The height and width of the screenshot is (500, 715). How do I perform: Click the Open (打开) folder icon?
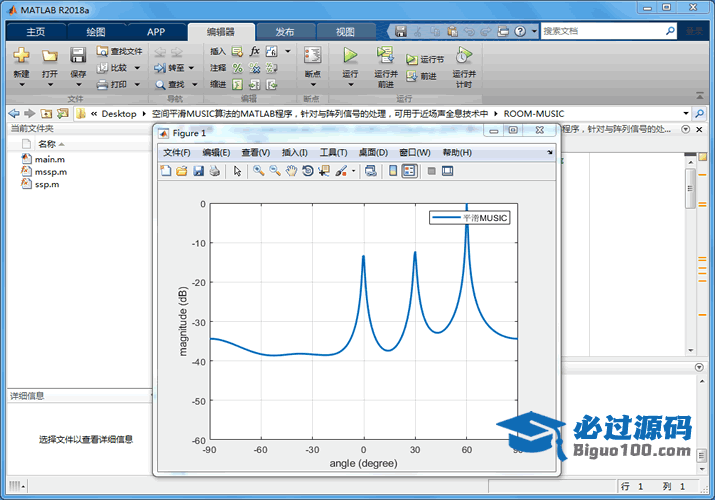(x=50, y=56)
